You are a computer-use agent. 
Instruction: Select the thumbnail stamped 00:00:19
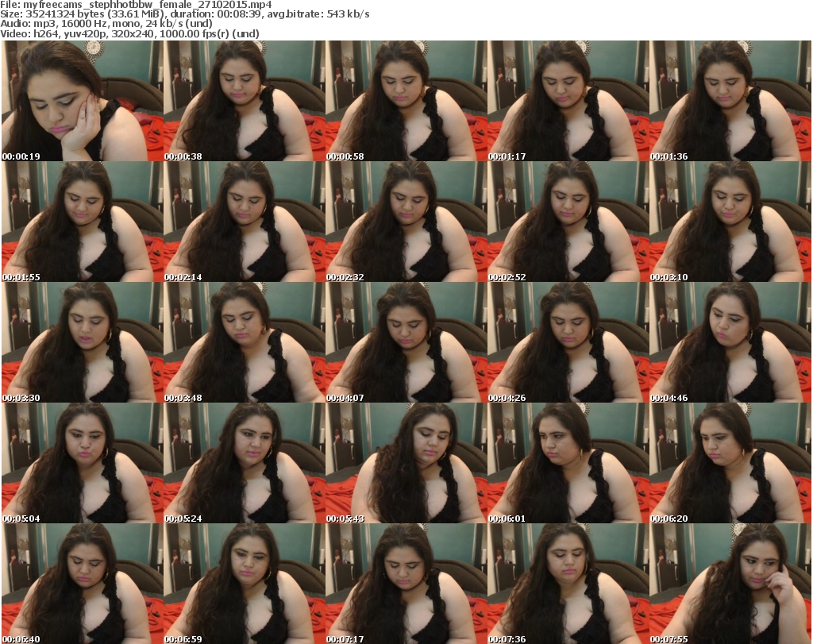(83, 101)
